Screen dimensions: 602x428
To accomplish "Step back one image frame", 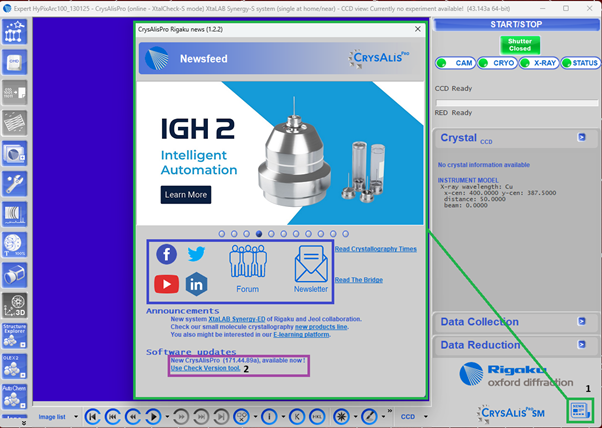I will coord(133,416).
